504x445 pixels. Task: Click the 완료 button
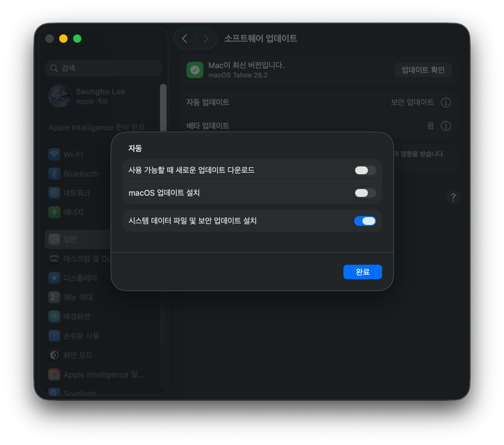click(362, 272)
